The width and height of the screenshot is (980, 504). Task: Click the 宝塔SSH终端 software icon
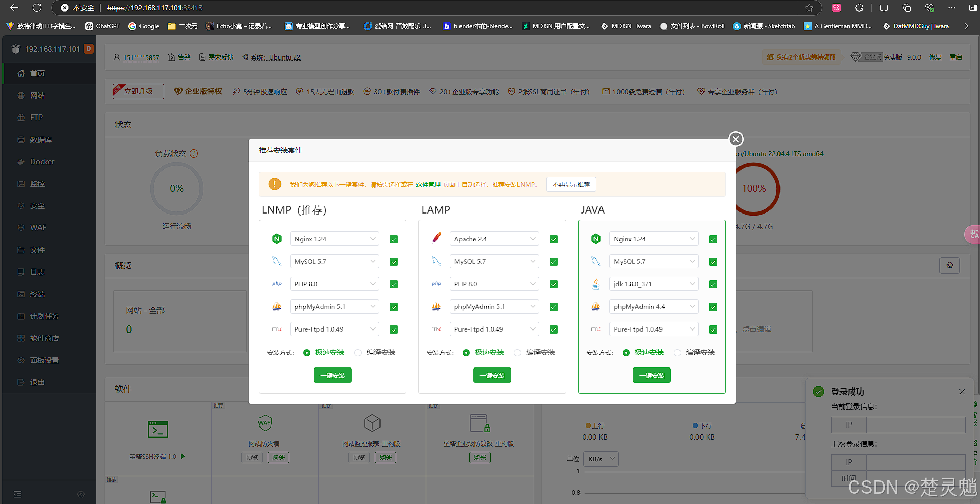(x=158, y=429)
